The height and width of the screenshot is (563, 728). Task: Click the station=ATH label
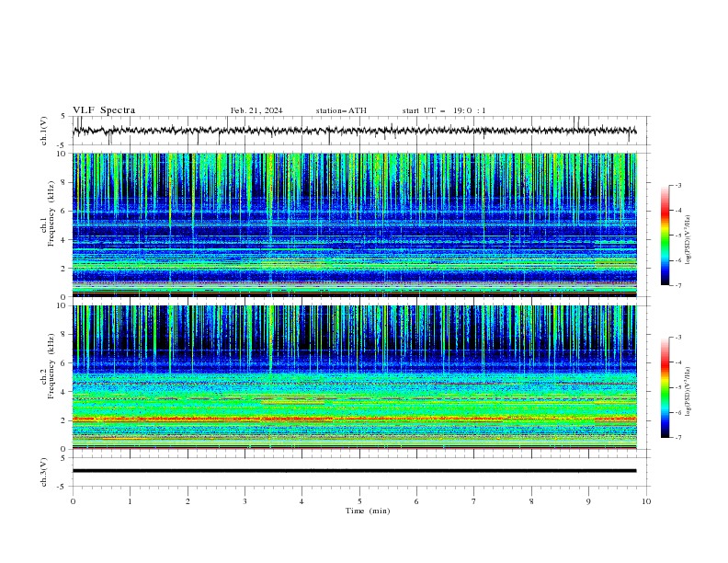point(341,110)
